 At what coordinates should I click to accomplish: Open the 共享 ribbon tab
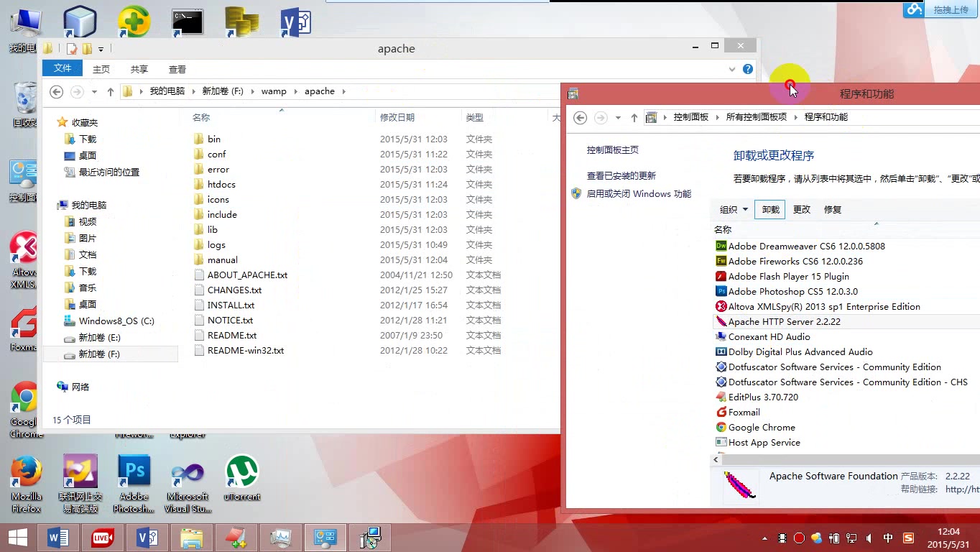tap(139, 69)
